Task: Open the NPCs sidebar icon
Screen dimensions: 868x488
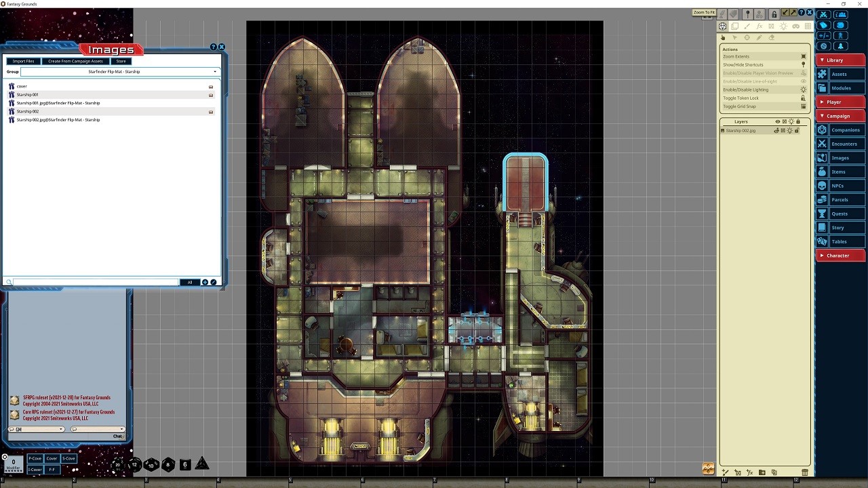Action: tap(822, 186)
